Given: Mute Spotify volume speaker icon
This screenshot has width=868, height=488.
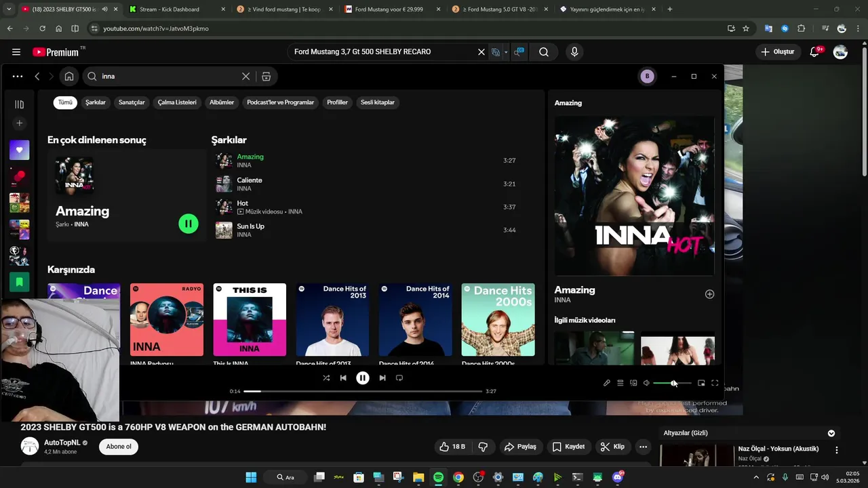Looking at the screenshot, I should click(646, 383).
